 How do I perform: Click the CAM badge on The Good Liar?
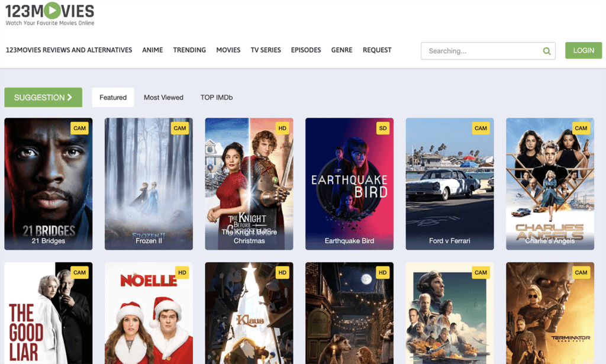click(x=80, y=272)
